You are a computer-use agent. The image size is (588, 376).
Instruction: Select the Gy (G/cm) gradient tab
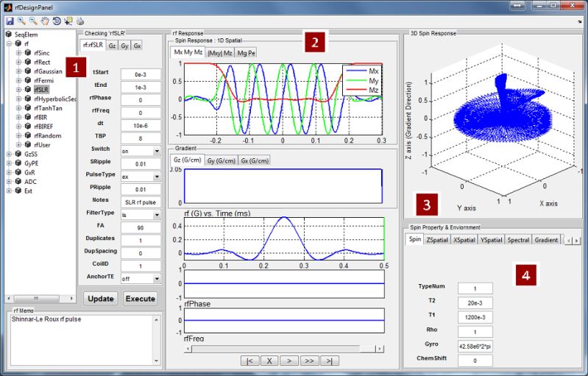[x=222, y=160]
